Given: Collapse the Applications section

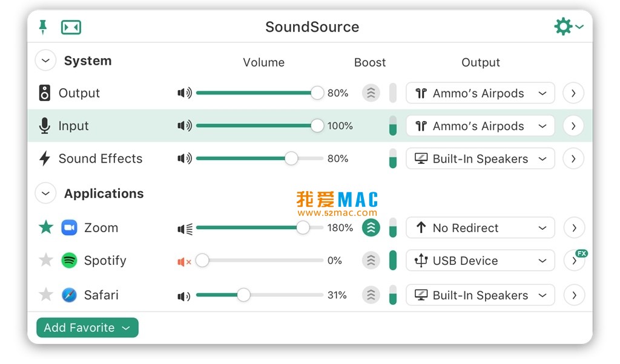Looking at the screenshot, I should pyautogui.click(x=45, y=193).
